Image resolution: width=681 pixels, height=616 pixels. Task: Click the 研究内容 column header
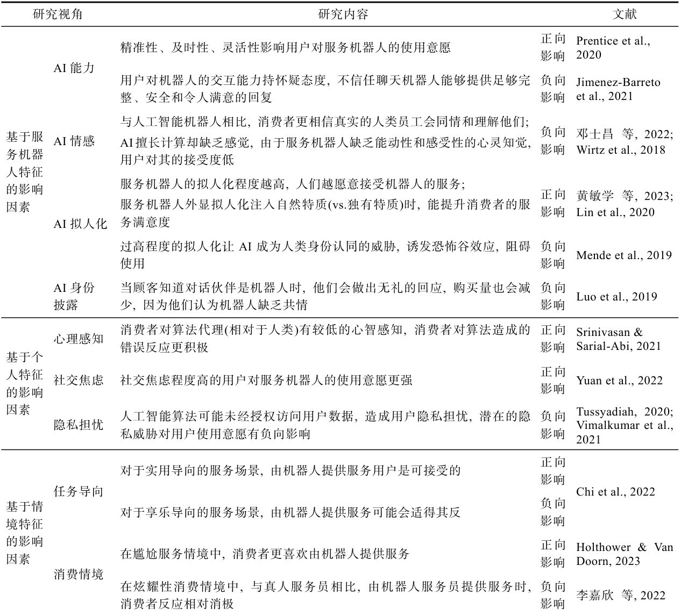tap(343, 14)
